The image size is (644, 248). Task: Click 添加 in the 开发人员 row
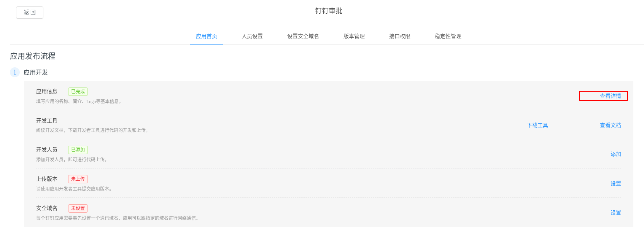click(x=615, y=154)
